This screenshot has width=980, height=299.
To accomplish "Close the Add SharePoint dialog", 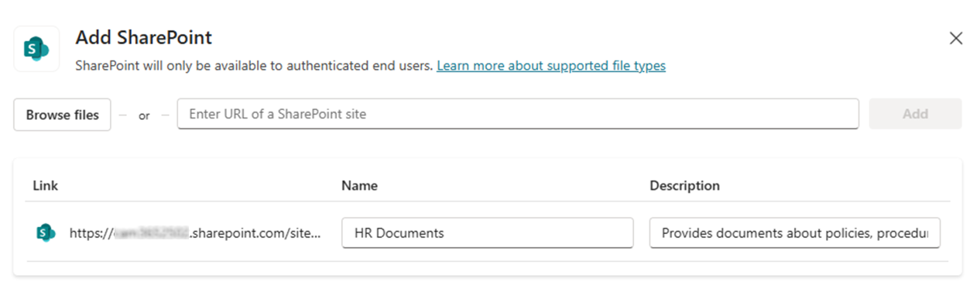I will pos(956,39).
